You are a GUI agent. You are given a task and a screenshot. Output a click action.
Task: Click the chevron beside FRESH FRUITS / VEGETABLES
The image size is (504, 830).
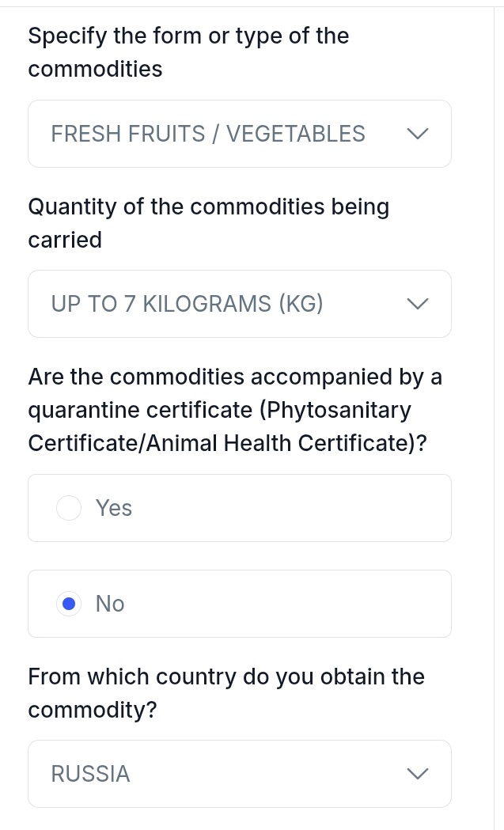[417, 135]
